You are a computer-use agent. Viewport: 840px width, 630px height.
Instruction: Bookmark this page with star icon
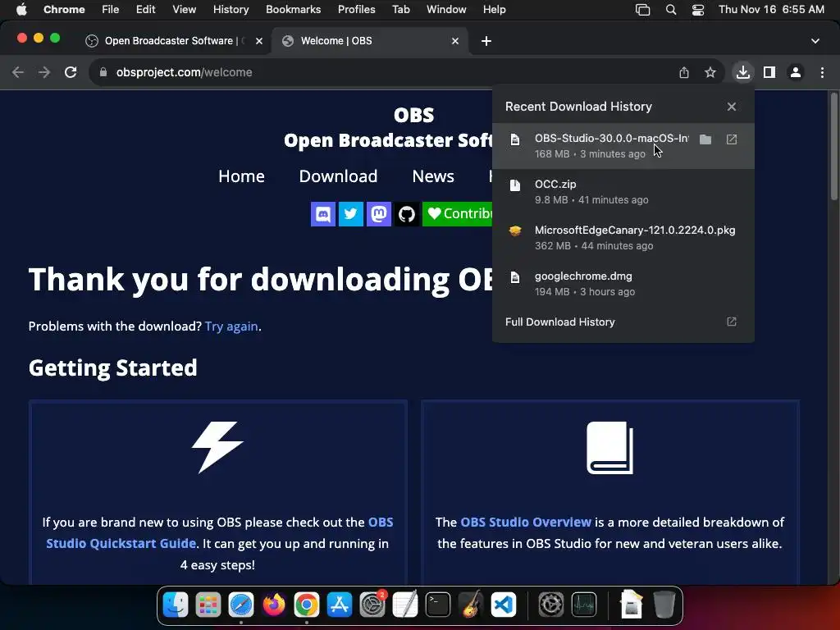point(710,72)
